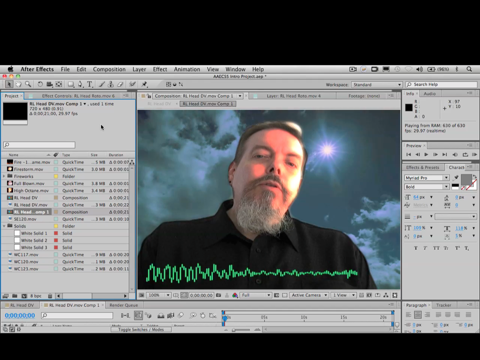The image size is (480, 360).
Task: Click the gray fill color swatch
Action: [x=466, y=180]
